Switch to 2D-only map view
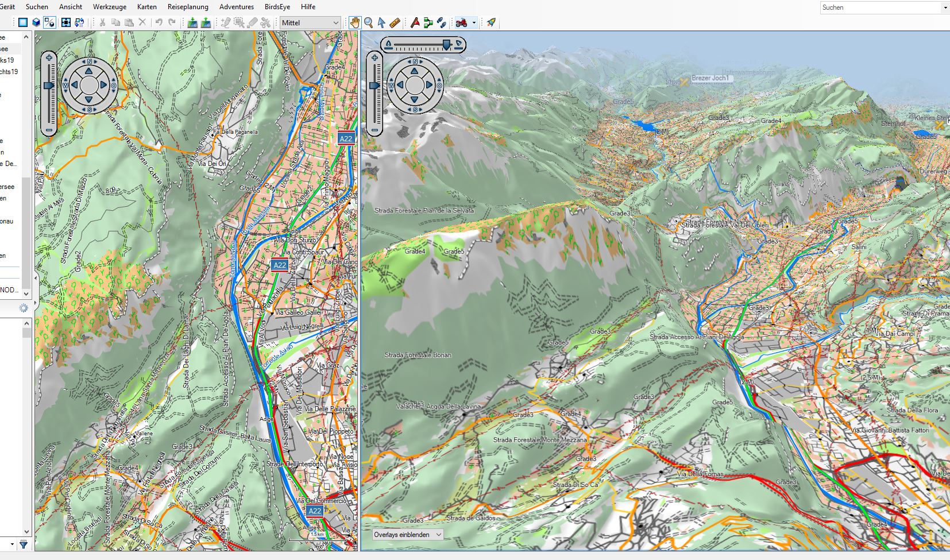 pos(23,23)
